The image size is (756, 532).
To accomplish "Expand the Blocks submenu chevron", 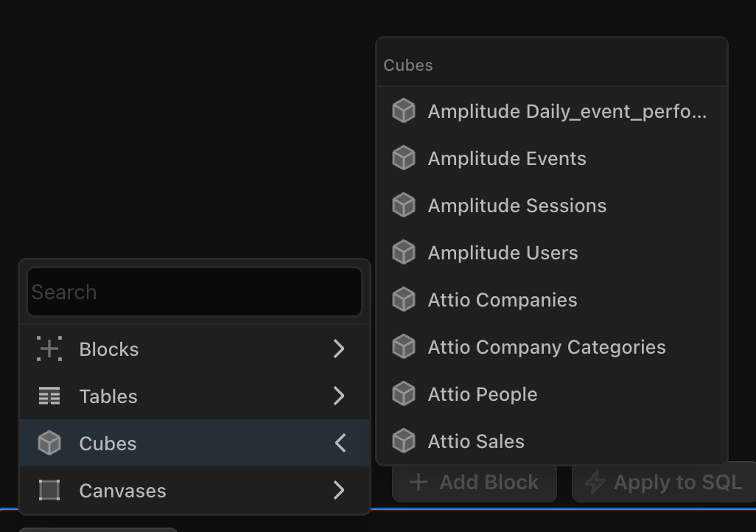I will click(x=339, y=349).
